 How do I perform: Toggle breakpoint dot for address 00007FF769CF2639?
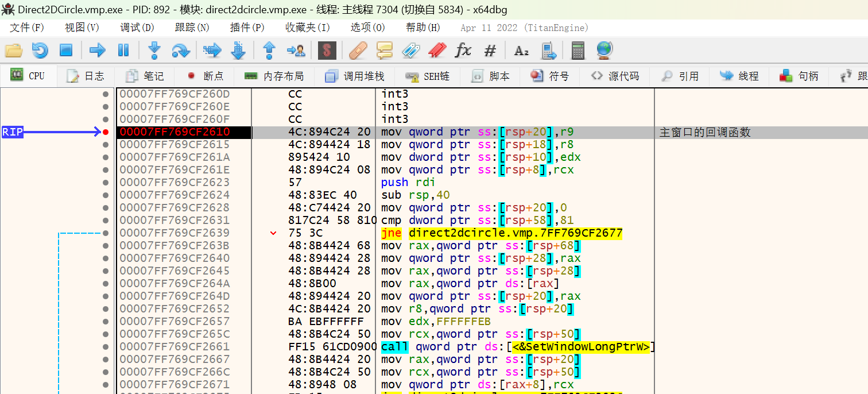click(105, 233)
